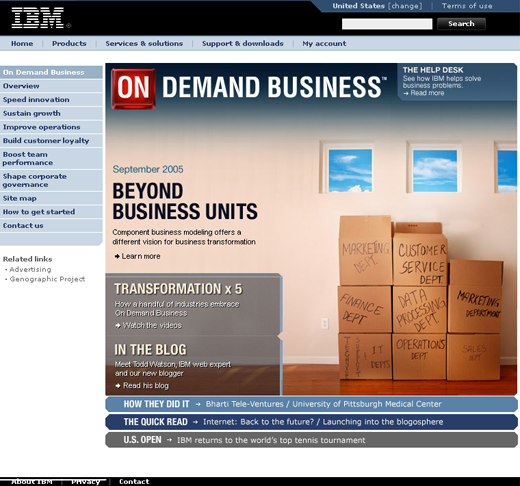Open IBM returns to tennis tournament link
Viewport: 520px width, 486px height.
coord(271,440)
